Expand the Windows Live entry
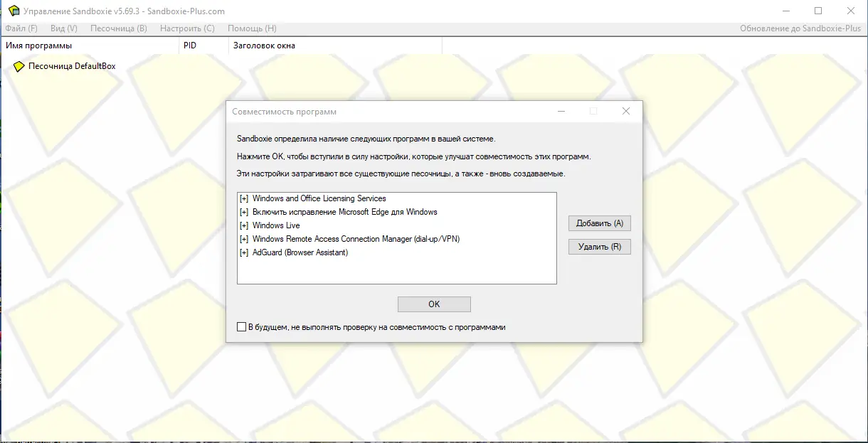The height and width of the screenshot is (443, 868). click(244, 226)
